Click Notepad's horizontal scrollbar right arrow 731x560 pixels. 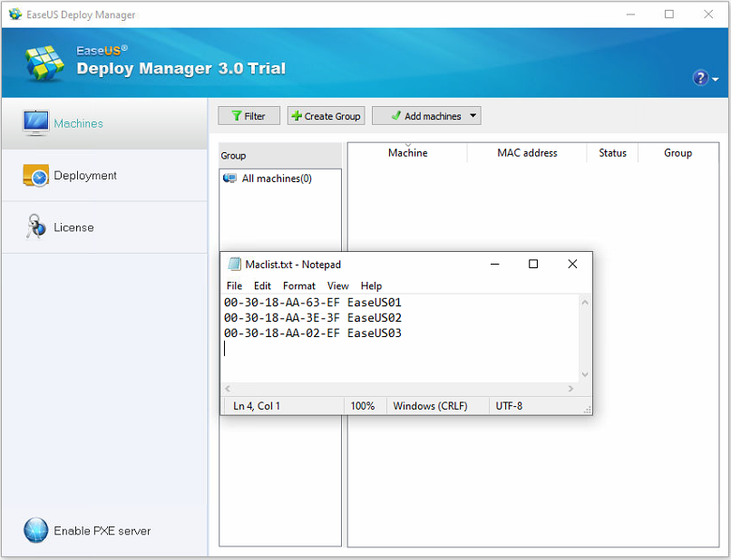click(570, 389)
